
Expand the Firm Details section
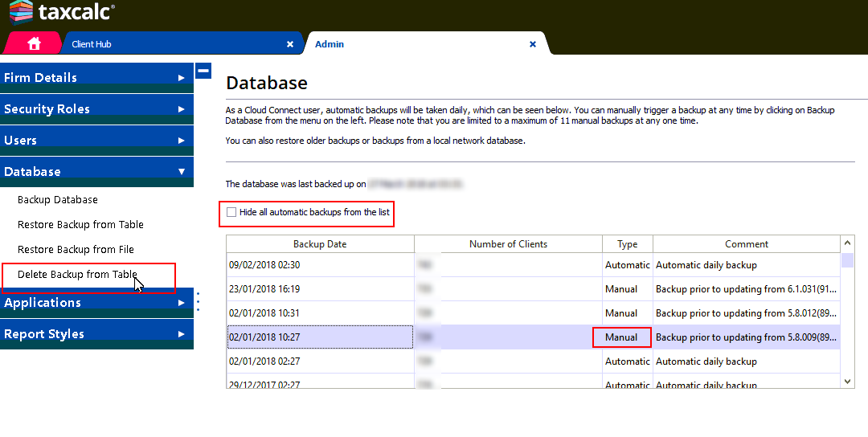pyautogui.click(x=96, y=78)
